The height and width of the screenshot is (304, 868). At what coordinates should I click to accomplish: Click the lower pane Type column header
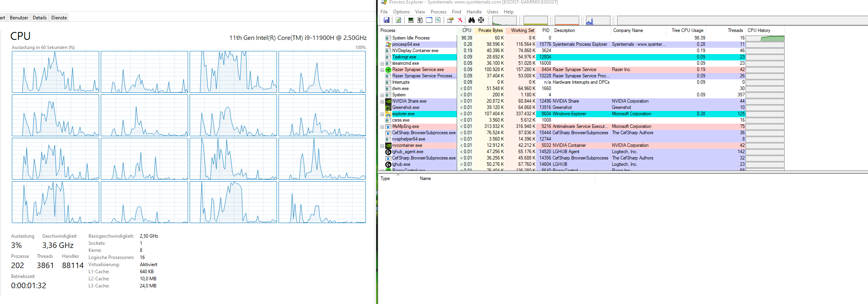coord(397,178)
